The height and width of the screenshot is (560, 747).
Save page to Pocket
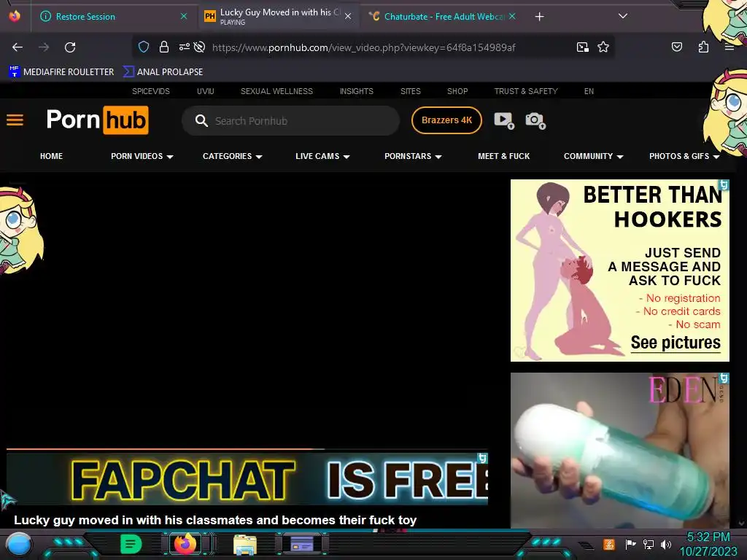click(x=676, y=47)
